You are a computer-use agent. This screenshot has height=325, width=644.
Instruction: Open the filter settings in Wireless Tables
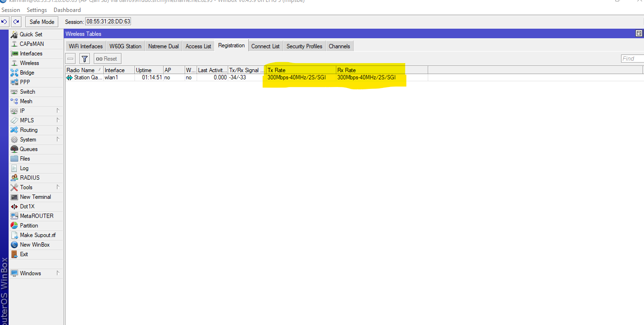[84, 58]
